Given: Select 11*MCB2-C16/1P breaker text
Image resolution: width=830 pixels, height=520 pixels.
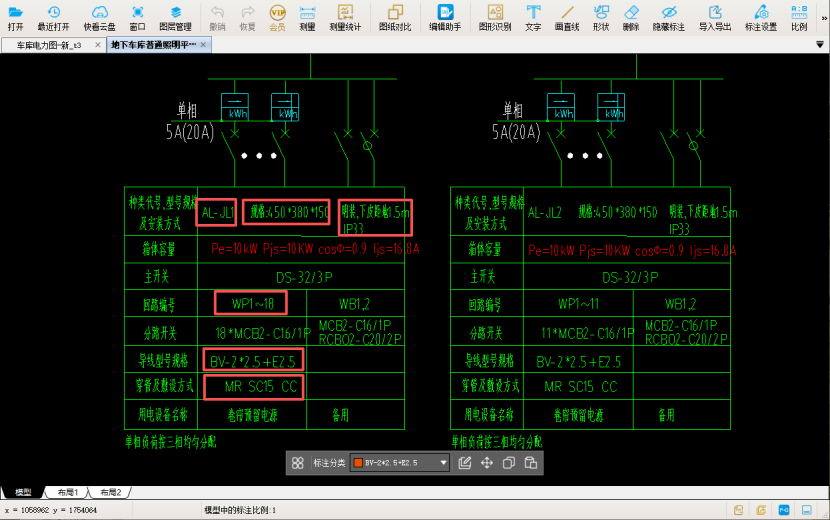Looking at the screenshot, I should pyautogui.click(x=588, y=333).
